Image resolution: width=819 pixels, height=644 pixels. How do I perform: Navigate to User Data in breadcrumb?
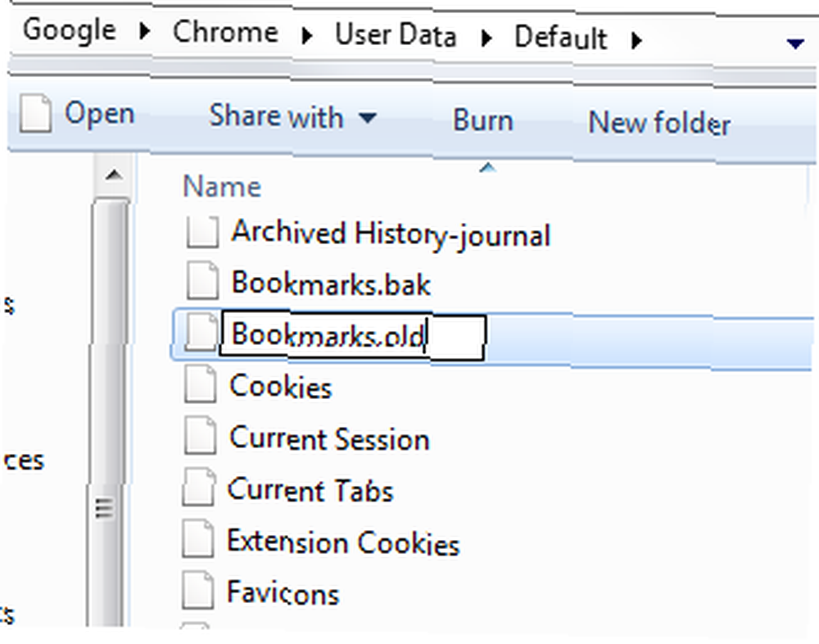pyautogui.click(x=395, y=37)
